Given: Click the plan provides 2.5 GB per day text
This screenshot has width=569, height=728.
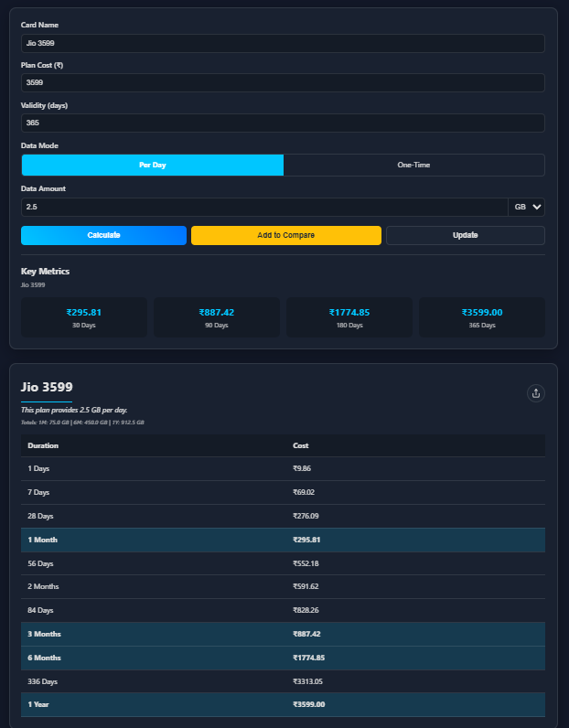Looking at the screenshot, I should (74, 410).
